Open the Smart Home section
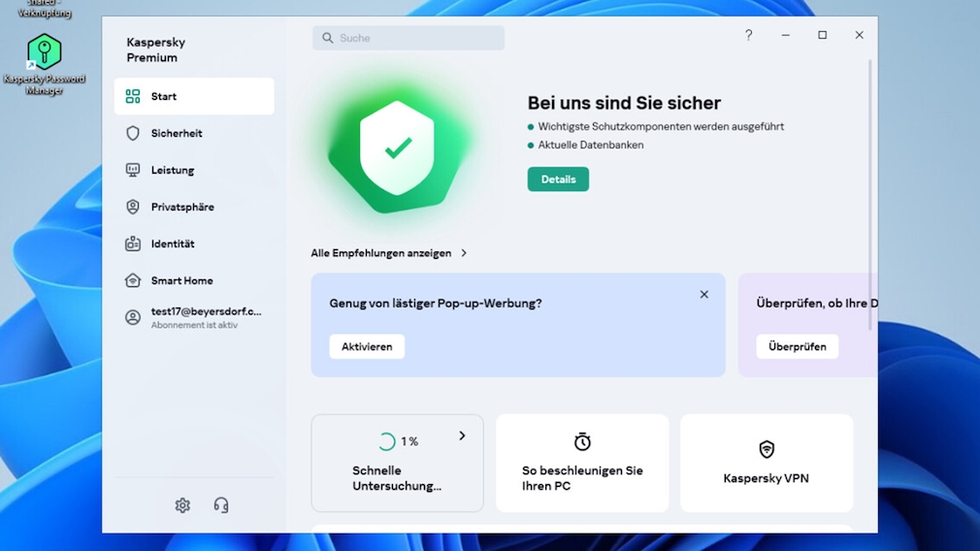This screenshot has width=980, height=551. point(194,280)
